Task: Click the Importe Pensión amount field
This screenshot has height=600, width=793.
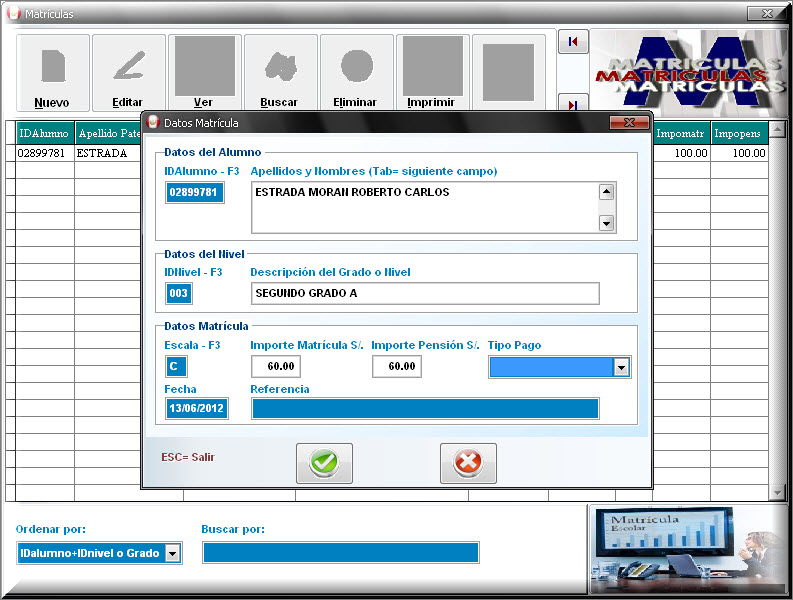Action: [x=397, y=367]
